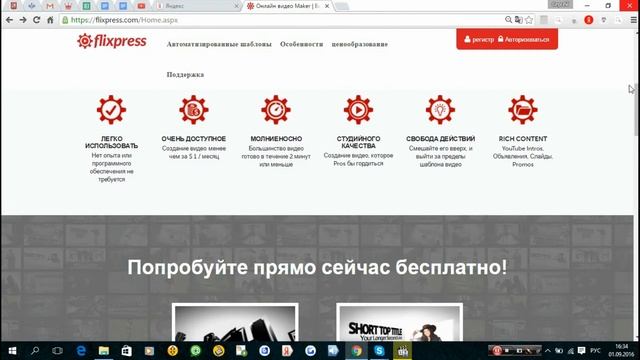This screenshot has height=360, width=640.
Task: Go forward using the browser forward arrow
Action: [x=23, y=20]
